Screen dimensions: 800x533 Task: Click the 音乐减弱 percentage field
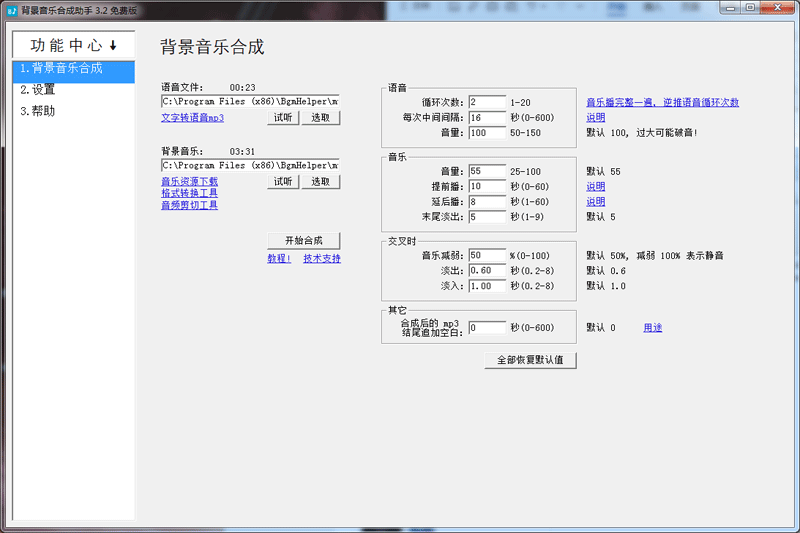[486, 256]
